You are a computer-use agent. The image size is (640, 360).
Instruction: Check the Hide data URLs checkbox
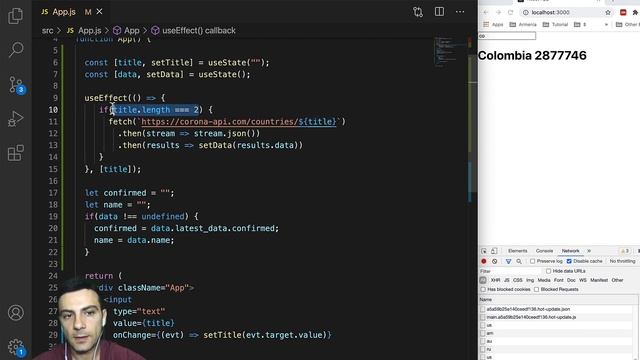[549, 271]
